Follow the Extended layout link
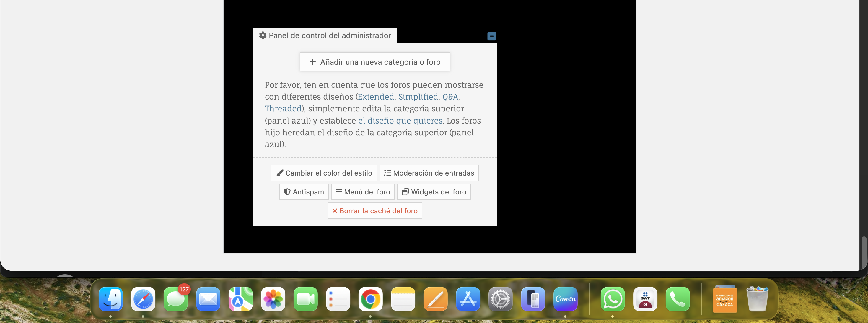868x323 pixels. [376, 97]
